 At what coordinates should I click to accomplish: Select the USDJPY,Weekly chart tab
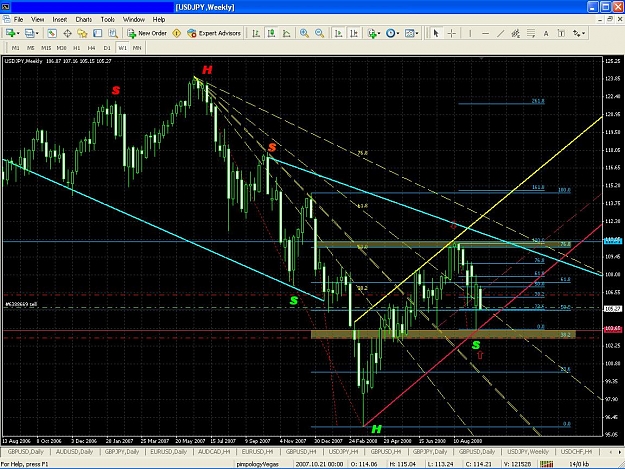pos(528,452)
